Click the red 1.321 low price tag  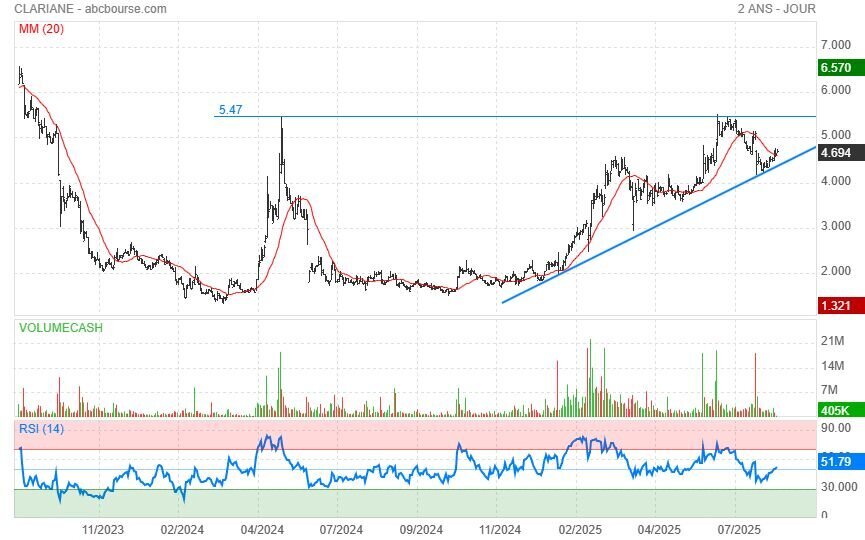(834, 306)
